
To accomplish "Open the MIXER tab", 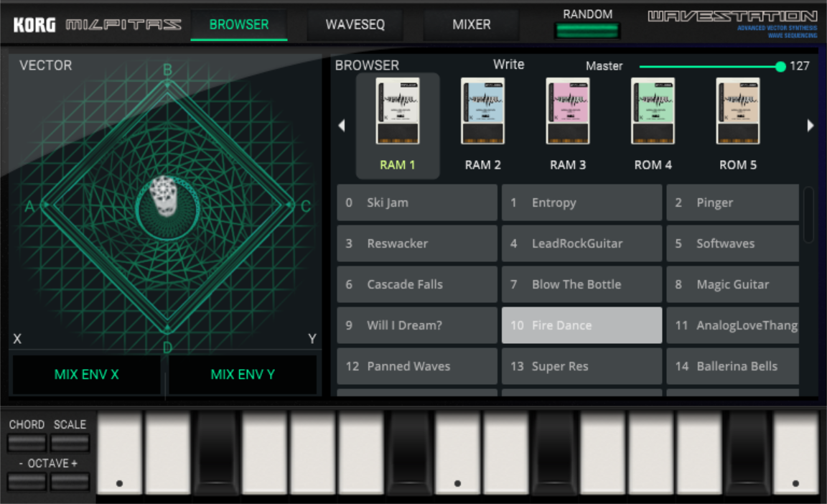I will click(x=472, y=25).
